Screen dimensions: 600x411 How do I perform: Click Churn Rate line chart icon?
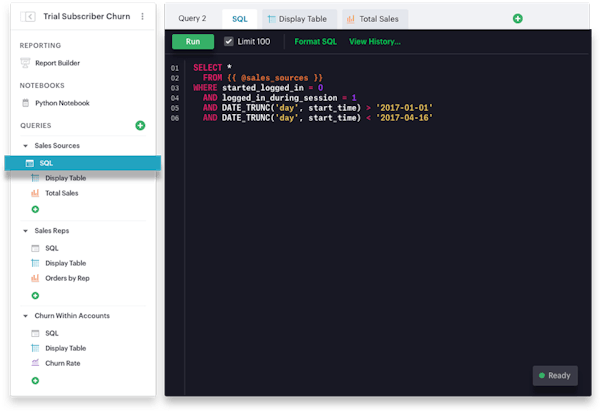coord(35,363)
